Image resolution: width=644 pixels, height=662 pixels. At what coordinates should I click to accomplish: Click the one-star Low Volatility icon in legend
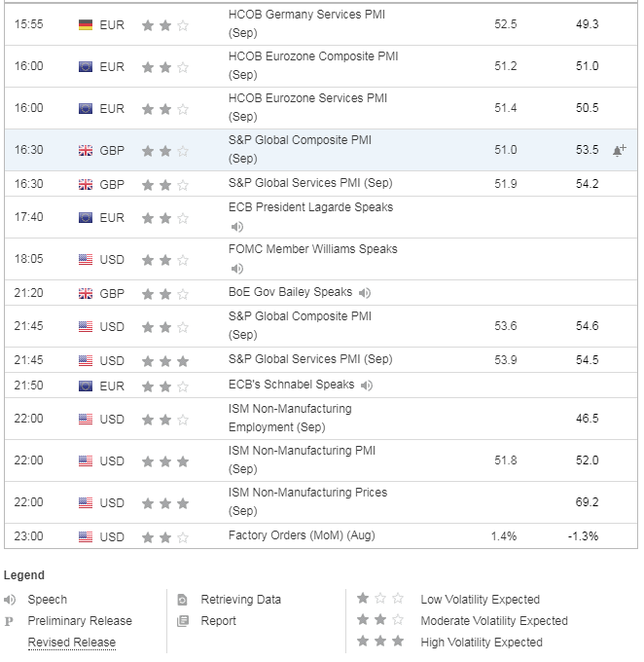point(380,598)
